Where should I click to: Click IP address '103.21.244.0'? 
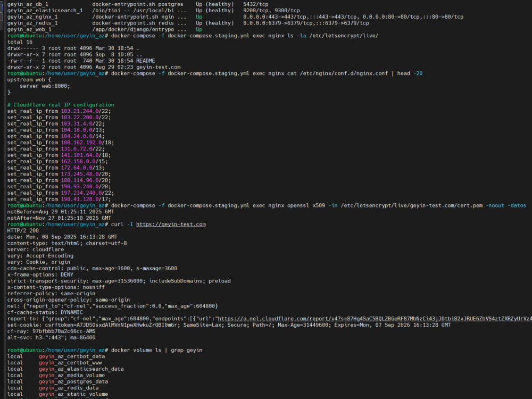[x=80, y=111]
